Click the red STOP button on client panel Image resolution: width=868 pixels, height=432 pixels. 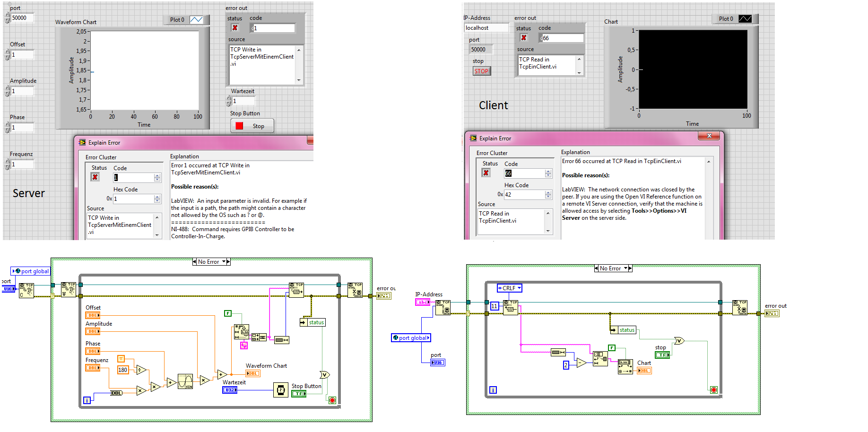(x=482, y=71)
